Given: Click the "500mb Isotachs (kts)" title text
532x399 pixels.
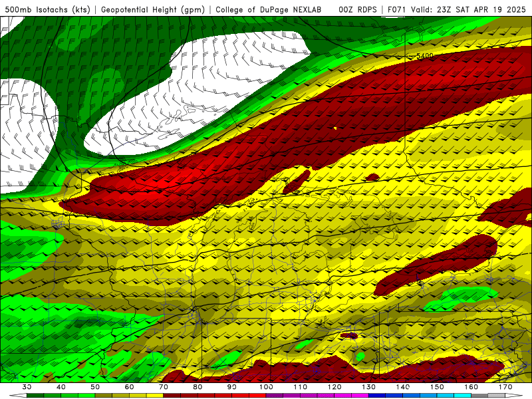Looking at the screenshot, I should click(x=47, y=10).
